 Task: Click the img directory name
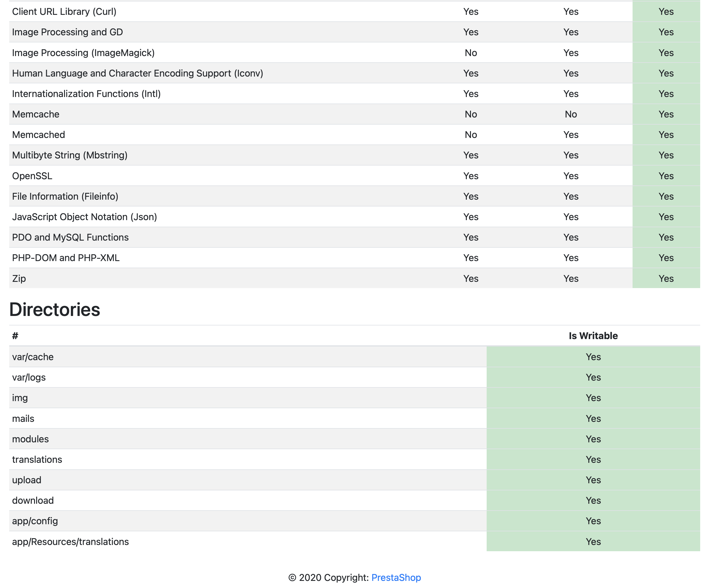coord(20,398)
